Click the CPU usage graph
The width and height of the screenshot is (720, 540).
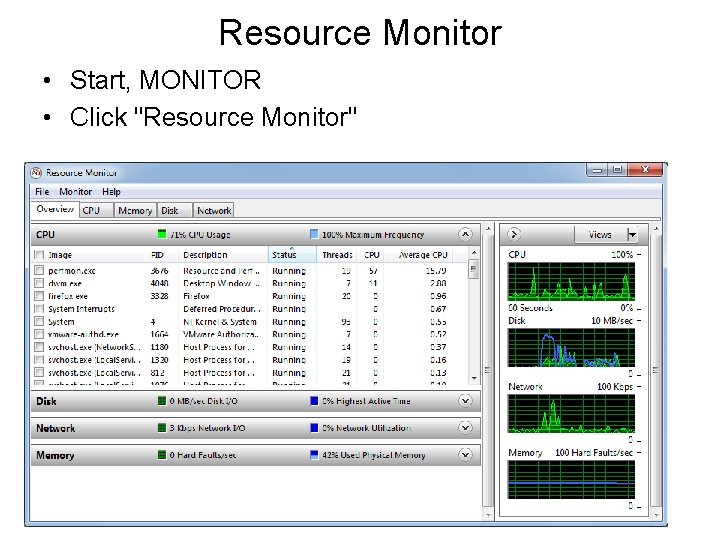point(571,281)
